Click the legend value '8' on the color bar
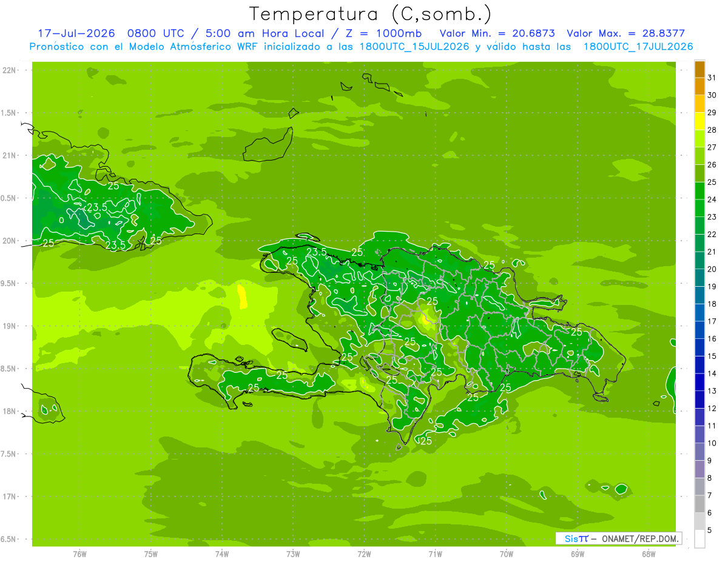Viewport: 728px width, 562px height. click(x=710, y=478)
